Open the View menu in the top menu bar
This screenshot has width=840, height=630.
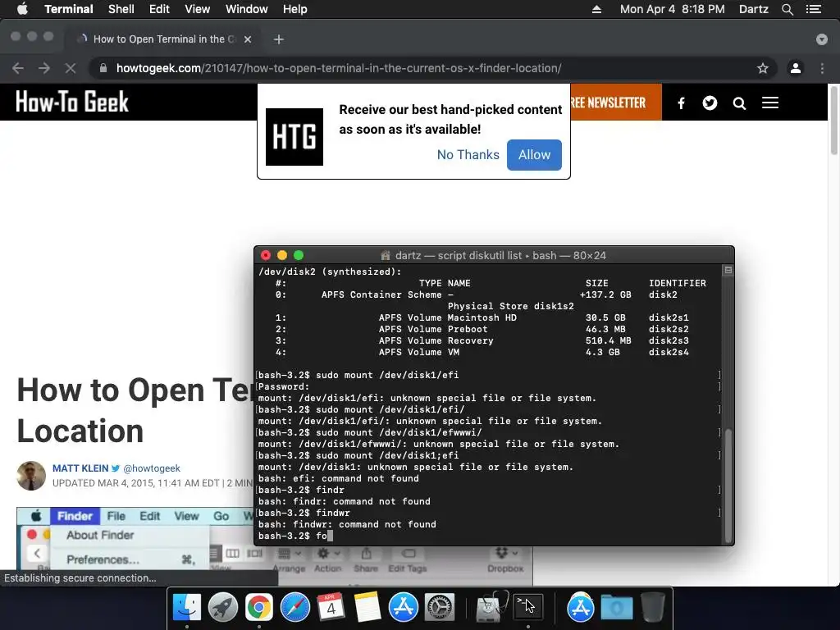[x=197, y=9]
